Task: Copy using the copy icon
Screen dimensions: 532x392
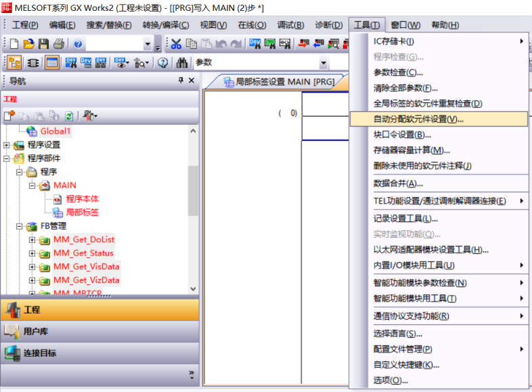Action: (x=192, y=44)
